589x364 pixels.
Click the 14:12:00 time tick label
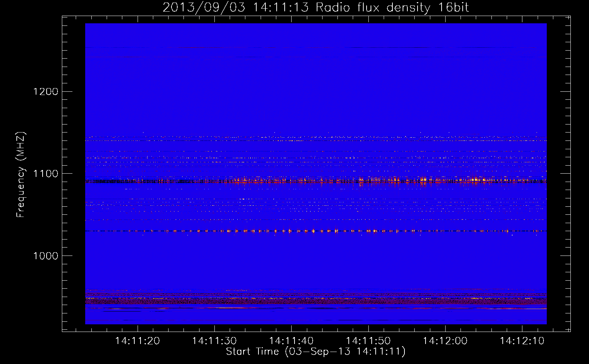coord(445,341)
